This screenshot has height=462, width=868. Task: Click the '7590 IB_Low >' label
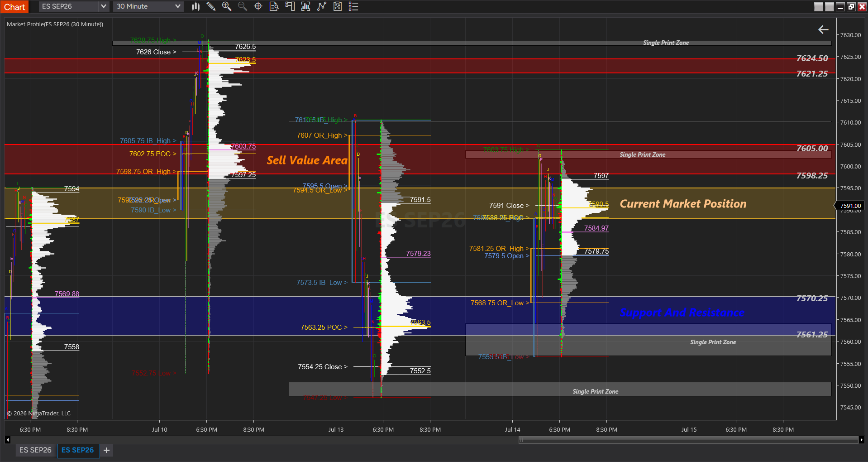click(153, 210)
